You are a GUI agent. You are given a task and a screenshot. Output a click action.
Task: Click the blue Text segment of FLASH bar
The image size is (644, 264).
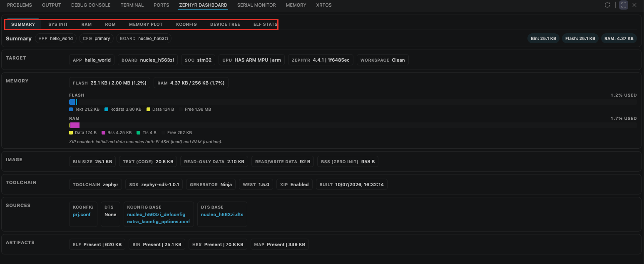tap(72, 102)
